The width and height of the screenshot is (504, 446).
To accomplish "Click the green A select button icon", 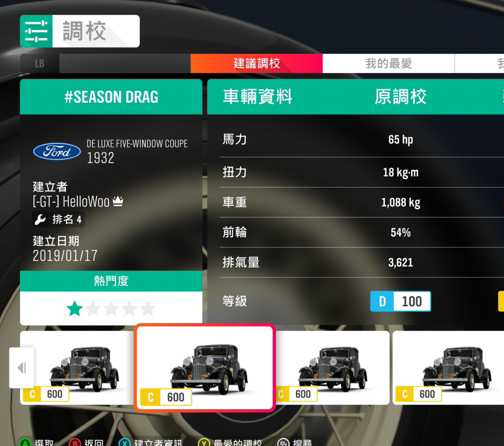I will pos(25,442).
